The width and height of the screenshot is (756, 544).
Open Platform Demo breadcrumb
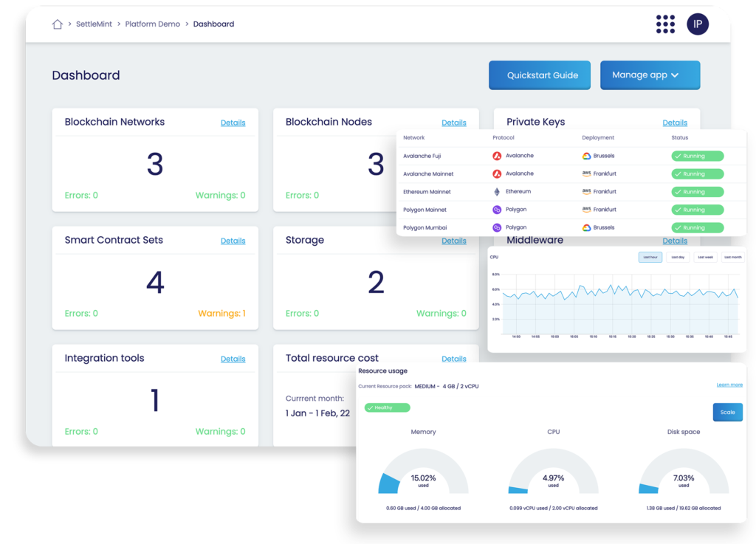coord(152,24)
